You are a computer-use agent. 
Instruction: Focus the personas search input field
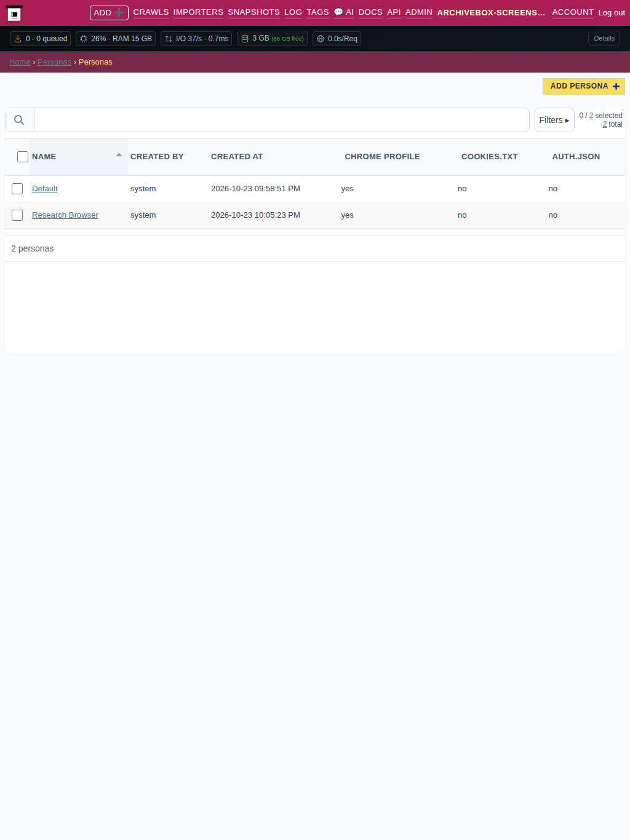[282, 120]
